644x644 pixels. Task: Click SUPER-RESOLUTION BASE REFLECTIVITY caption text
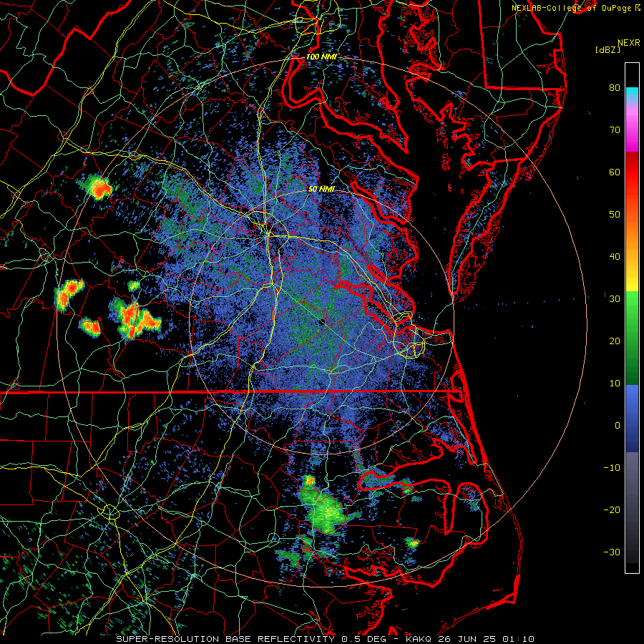point(225,639)
